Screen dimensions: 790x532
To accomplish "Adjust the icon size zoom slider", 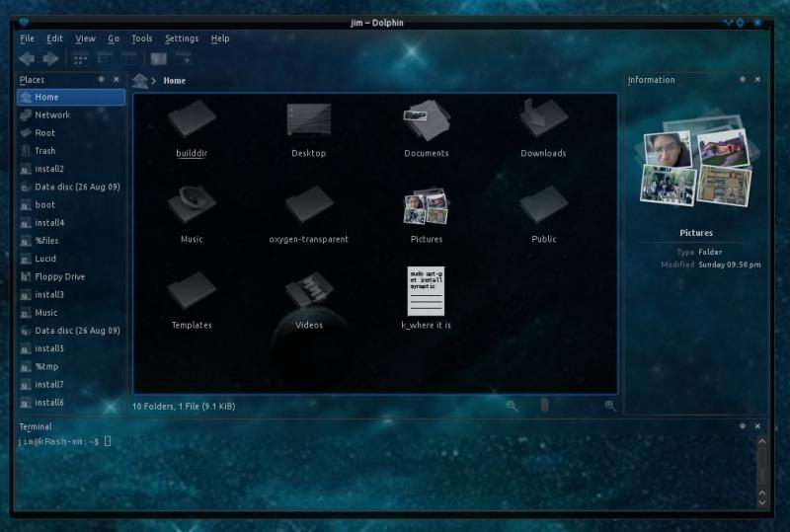I will pos(544,406).
